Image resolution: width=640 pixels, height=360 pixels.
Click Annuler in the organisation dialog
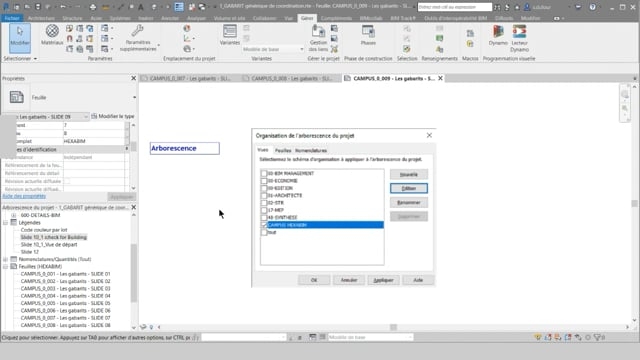(349, 280)
